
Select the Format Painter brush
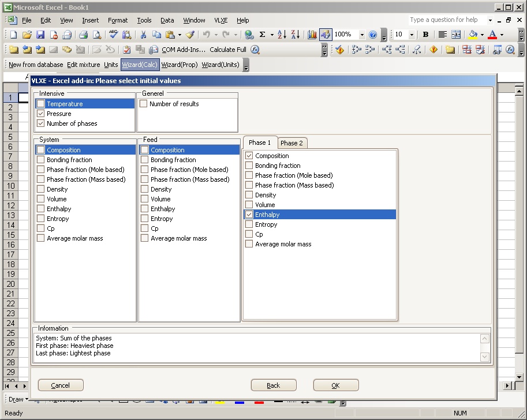click(x=190, y=34)
